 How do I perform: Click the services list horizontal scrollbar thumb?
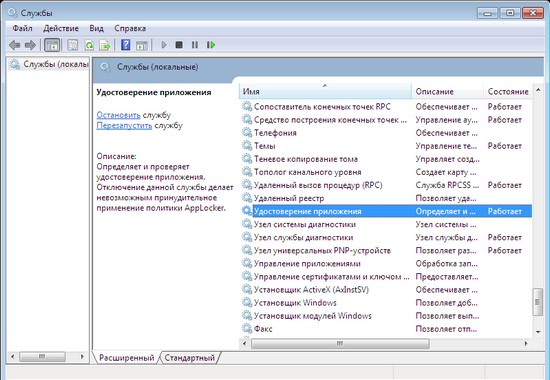coord(340,344)
